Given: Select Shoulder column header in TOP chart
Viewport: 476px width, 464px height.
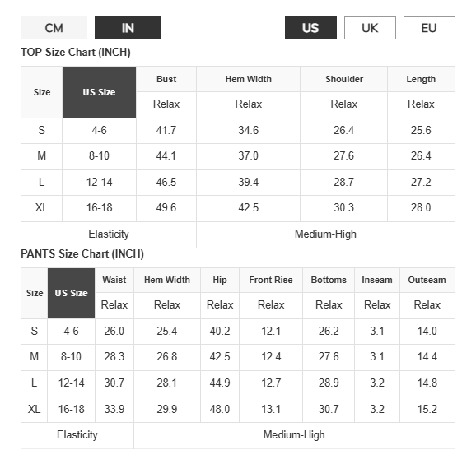Looking at the screenshot, I should click(x=344, y=79).
